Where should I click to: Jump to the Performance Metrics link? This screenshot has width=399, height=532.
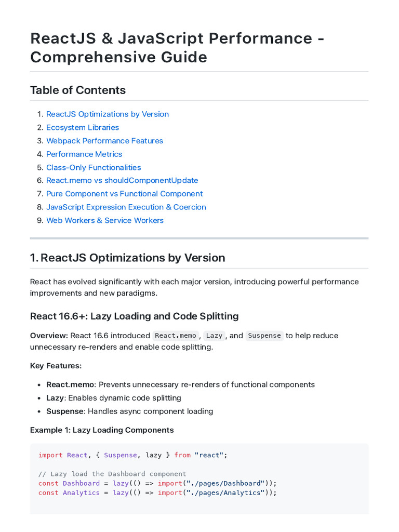tap(84, 154)
